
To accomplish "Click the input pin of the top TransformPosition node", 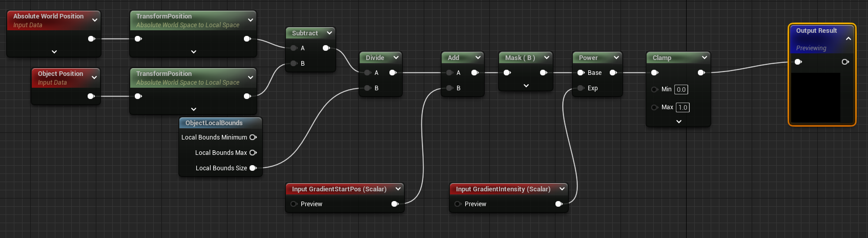I will tap(138, 38).
